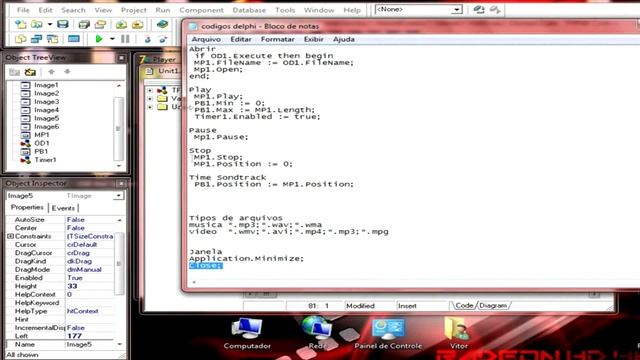
Task: Open Formatar menu in Bloco de notas
Action: pos(278,39)
